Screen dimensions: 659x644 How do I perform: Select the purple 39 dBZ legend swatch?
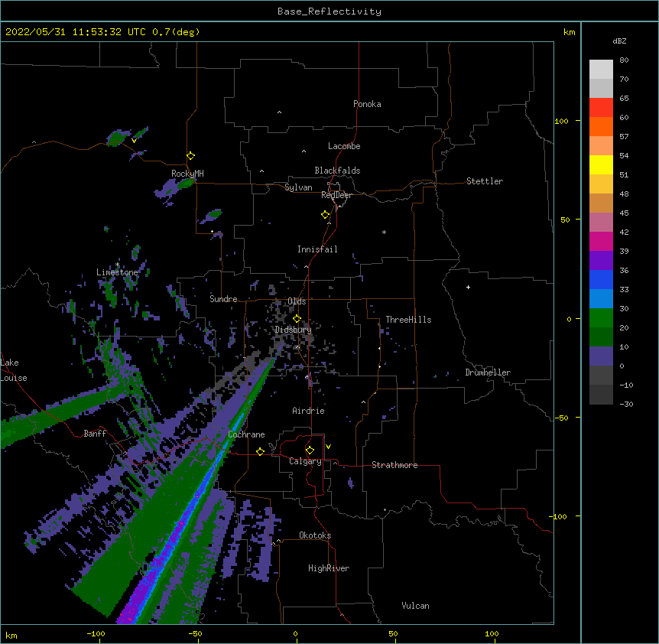point(601,261)
